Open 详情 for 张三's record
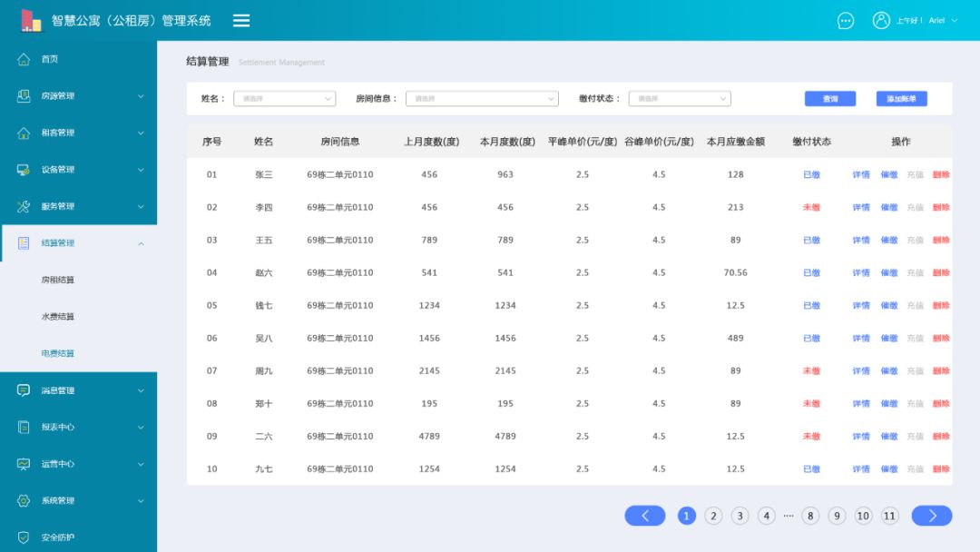Viewport: 980px width, 552px height. coord(859,173)
